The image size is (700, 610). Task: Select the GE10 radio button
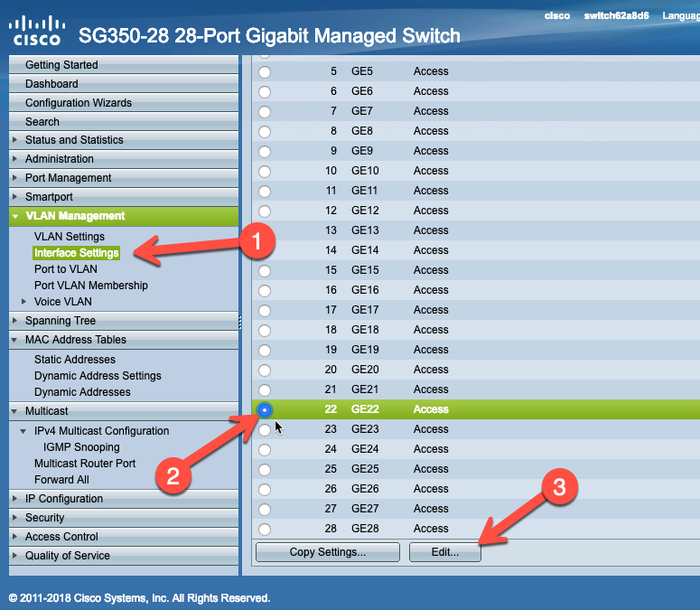click(x=265, y=172)
